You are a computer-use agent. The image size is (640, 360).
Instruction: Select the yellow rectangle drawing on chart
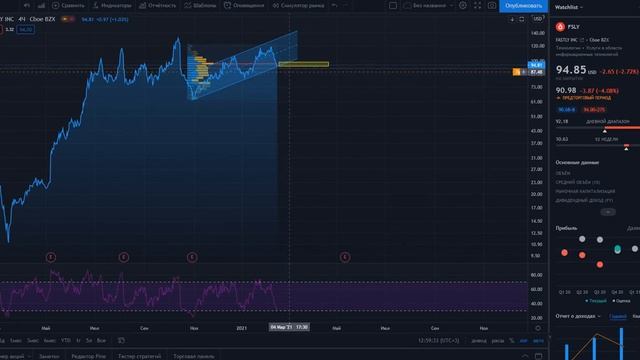[304, 64]
